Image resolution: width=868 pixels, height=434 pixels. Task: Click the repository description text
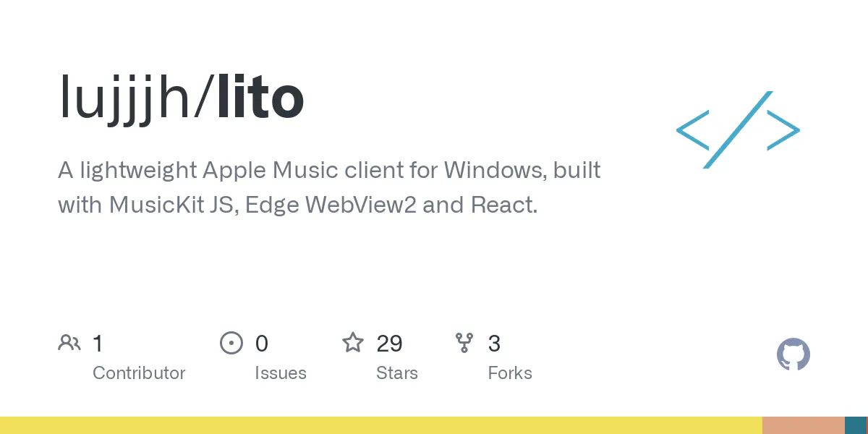pyautogui.click(x=329, y=187)
